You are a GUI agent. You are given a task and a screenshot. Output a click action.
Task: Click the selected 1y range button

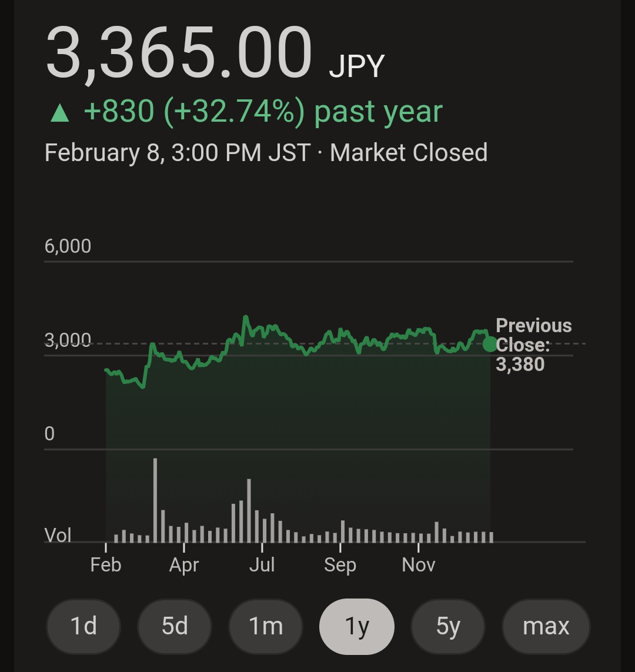pyautogui.click(x=357, y=626)
